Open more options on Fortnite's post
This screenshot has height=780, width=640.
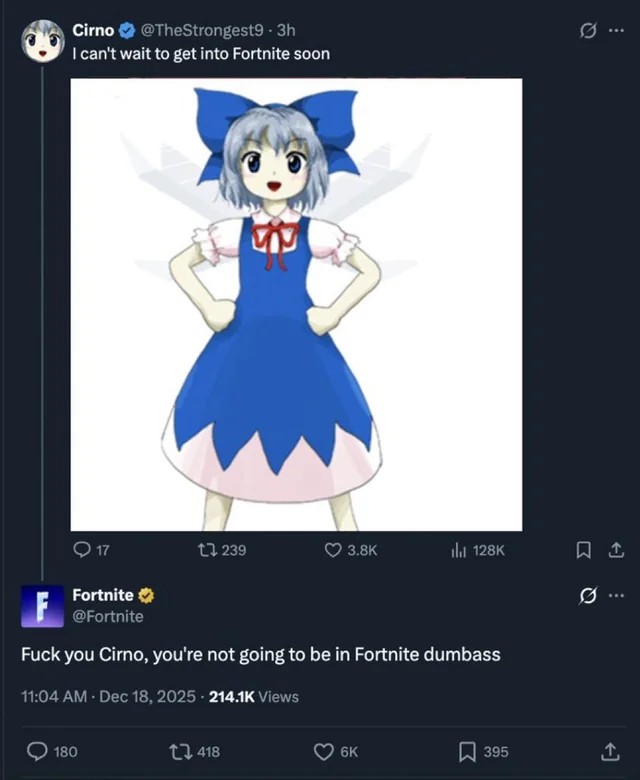[x=616, y=597]
